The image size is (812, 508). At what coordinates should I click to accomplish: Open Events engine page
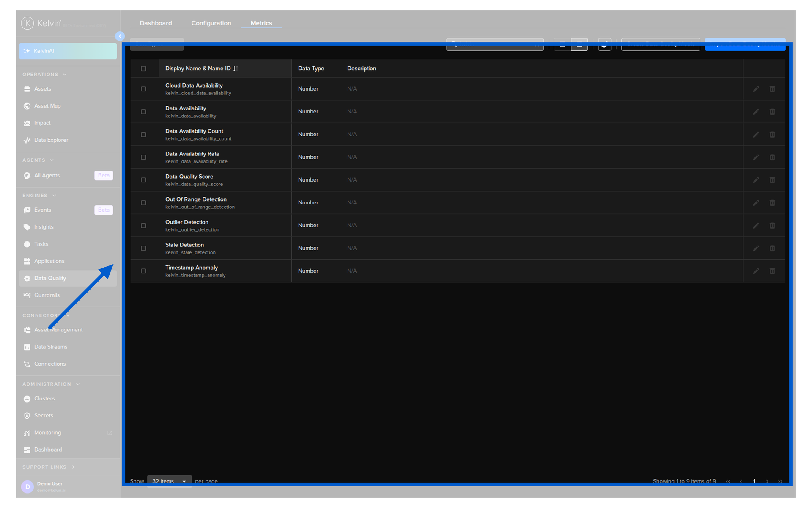[x=68, y=210]
